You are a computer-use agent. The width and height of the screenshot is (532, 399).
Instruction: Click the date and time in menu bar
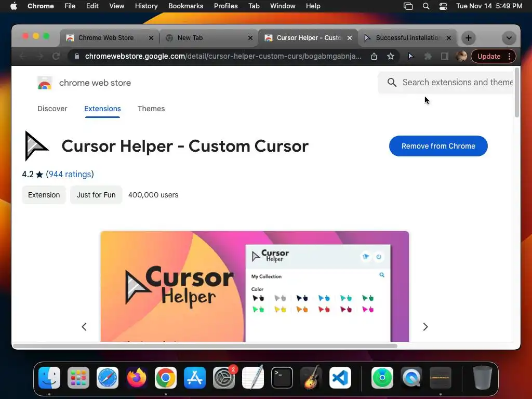click(489, 6)
